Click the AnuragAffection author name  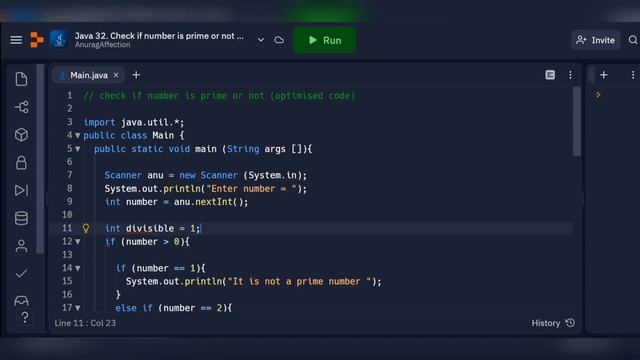pos(102,45)
